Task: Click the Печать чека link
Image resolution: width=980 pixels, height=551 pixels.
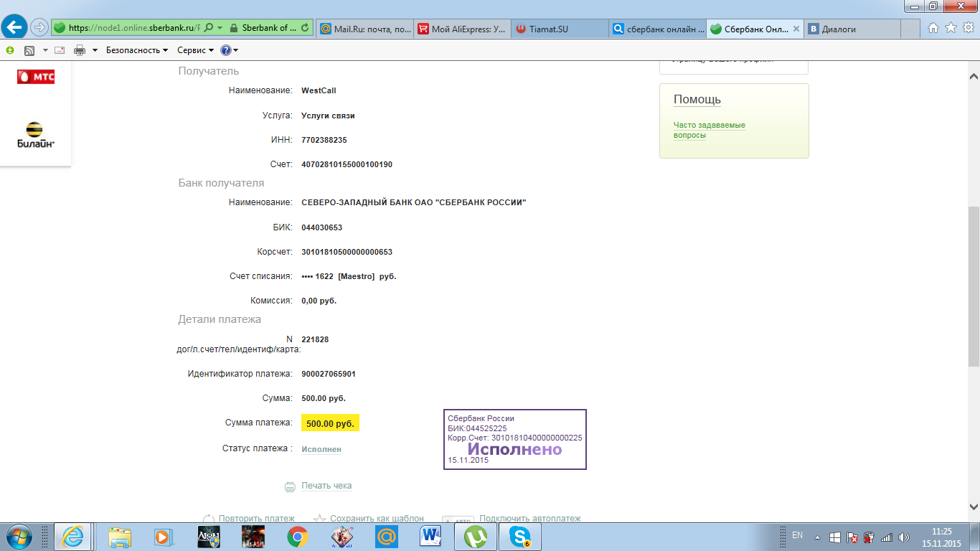Action: (326, 486)
